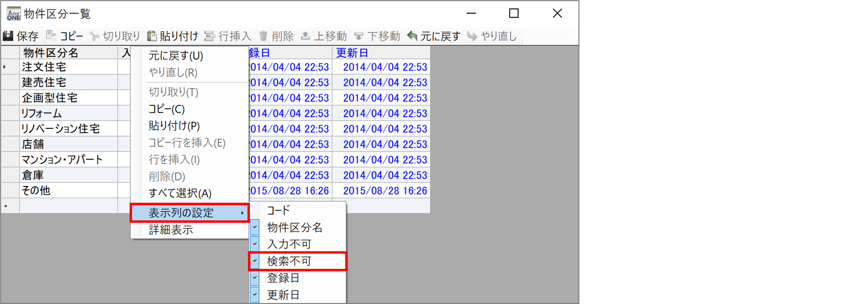Image resolution: width=868 pixels, height=304 pixels.
Task: Click the Copy (コピー) toolbar icon
Action: click(51, 36)
